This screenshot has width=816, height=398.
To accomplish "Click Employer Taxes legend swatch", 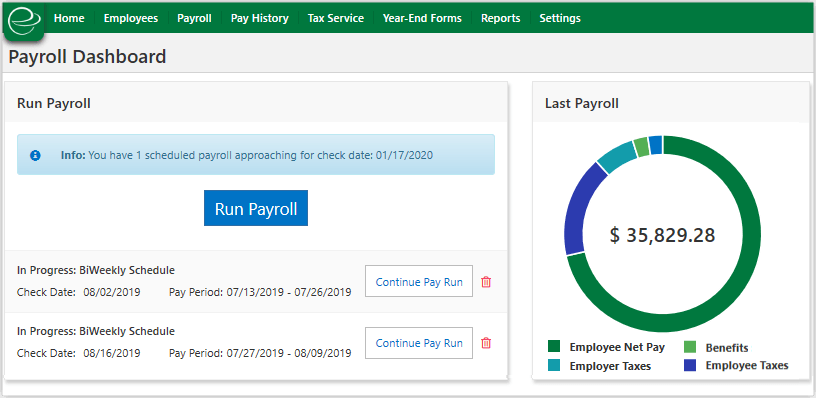I will (554, 365).
